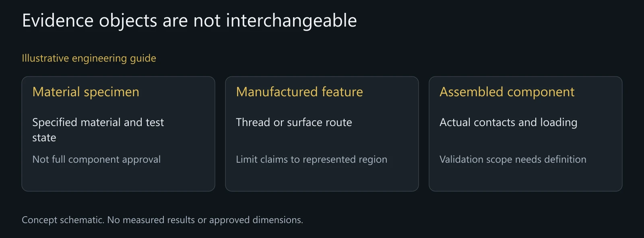Viewport: 644px width, 238px height.
Task: Click the 'Illustrative engineering guide' subtitle
Action: [x=89, y=58]
